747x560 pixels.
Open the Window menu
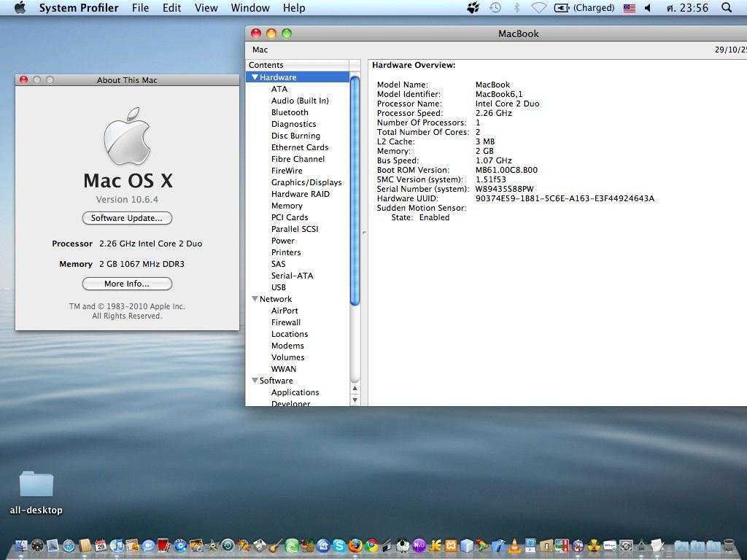[x=251, y=8]
